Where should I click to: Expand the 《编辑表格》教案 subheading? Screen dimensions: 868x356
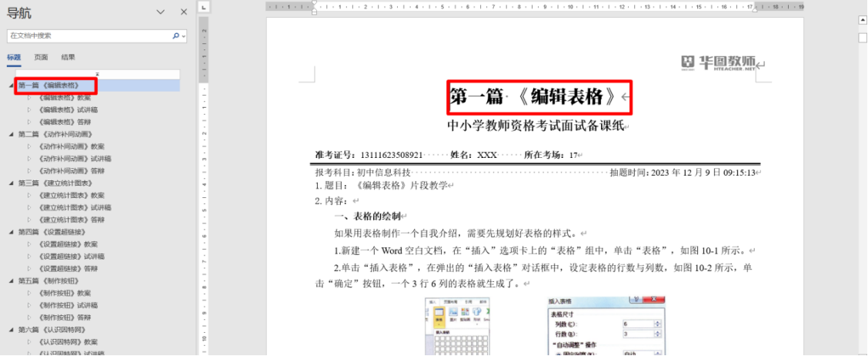click(29, 98)
